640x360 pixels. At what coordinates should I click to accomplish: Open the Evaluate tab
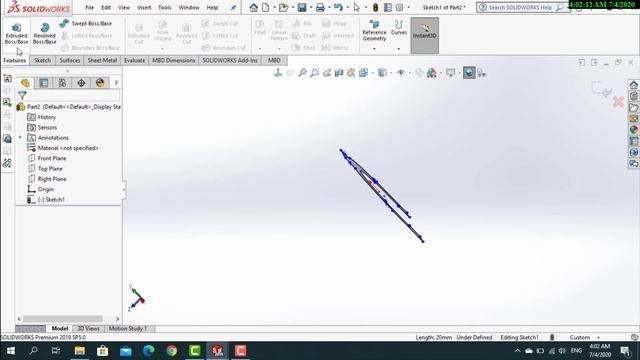135,60
